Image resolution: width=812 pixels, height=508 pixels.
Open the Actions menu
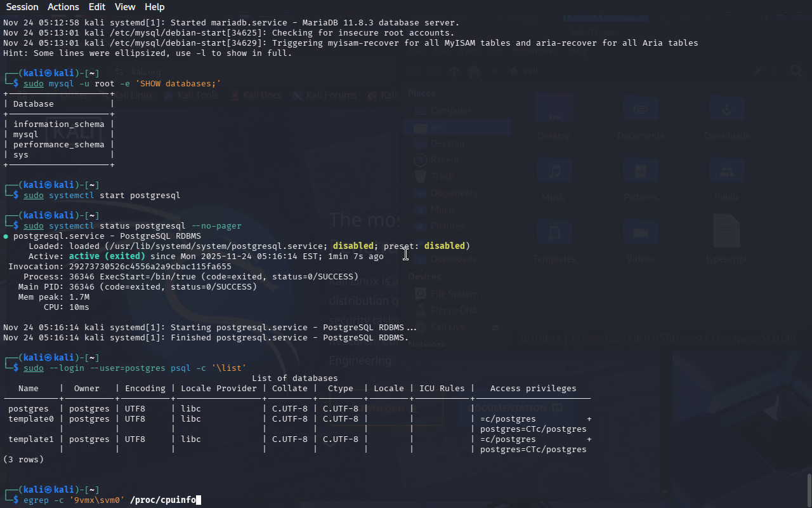click(x=63, y=7)
